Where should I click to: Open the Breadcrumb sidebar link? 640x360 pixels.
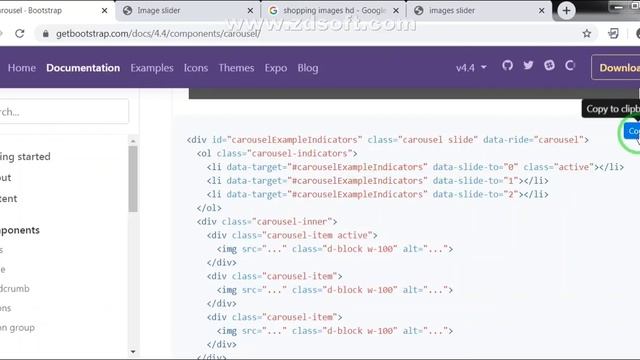pyautogui.click(x=15, y=289)
